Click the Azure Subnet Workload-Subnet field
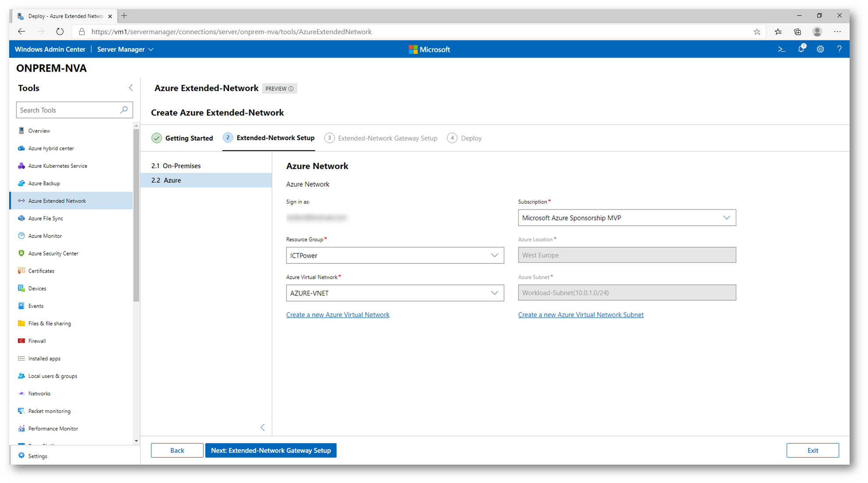Viewport: 868px width, 483px height. tap(627, 293)
